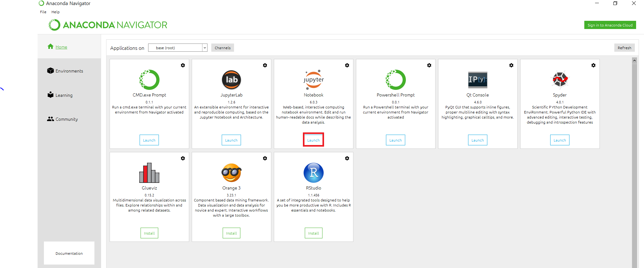Click the Environments cube icon
Viewport: 644px width, 268px height.
click(51, 71)
